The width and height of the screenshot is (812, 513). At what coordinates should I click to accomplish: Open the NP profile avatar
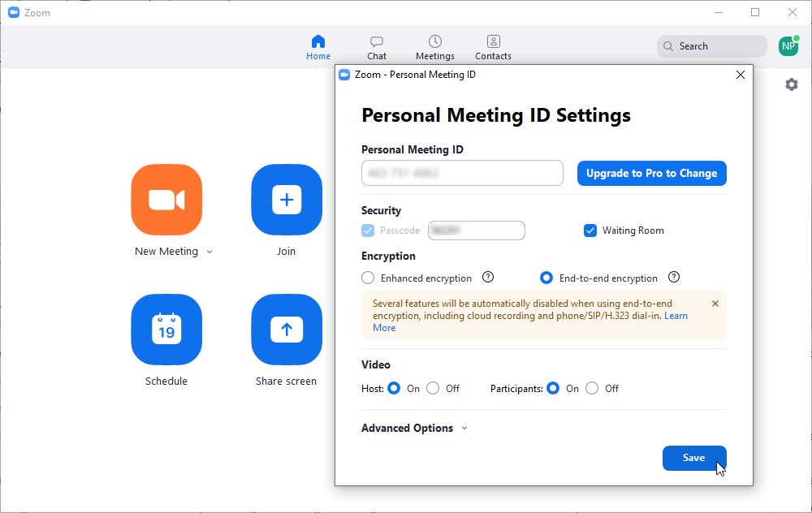[x=788, y=46]
